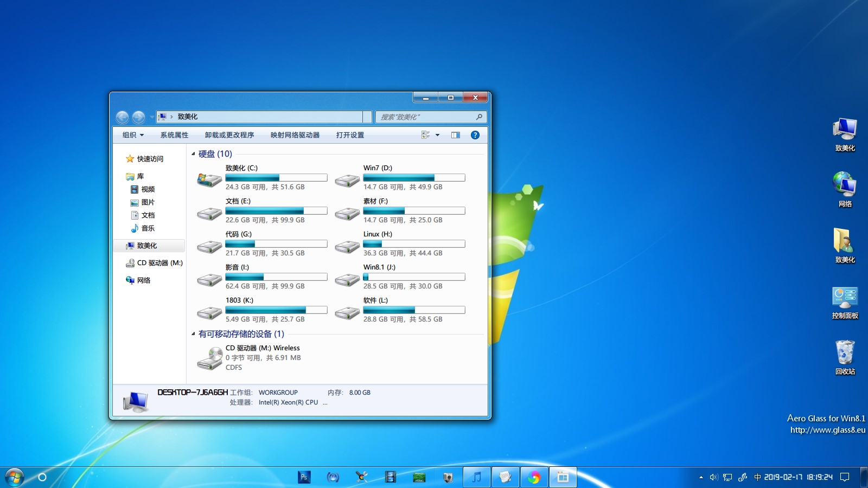Click 映射网络驱动器 in the toolbar
This screenshot has width=868, height=488.
coord(293,134)
